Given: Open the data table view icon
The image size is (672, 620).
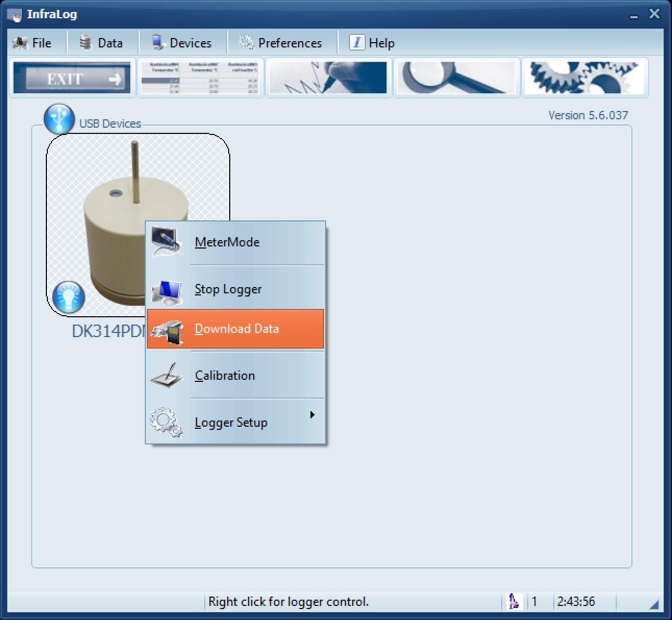Looking at the screenshot, I should click(x=201, y=78).
